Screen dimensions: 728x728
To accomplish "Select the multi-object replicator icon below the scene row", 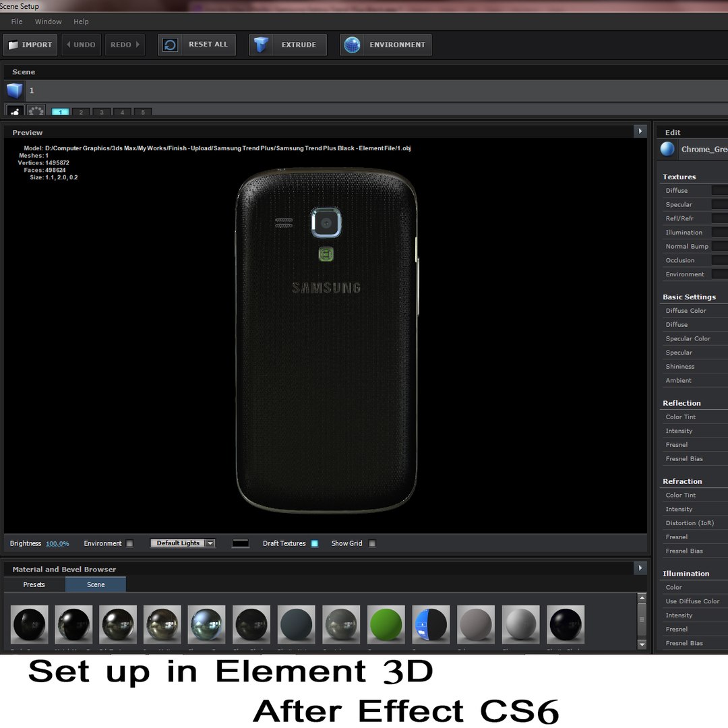I will 36,110.
